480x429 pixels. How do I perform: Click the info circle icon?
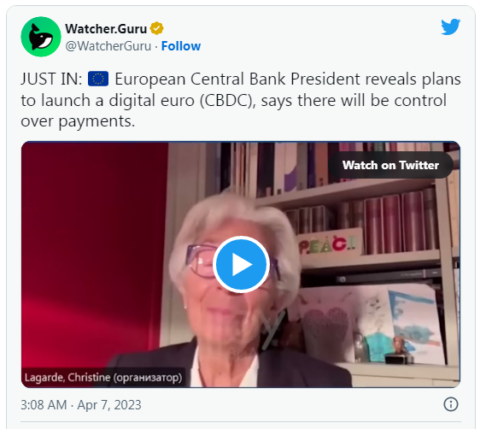click(451, 404)
